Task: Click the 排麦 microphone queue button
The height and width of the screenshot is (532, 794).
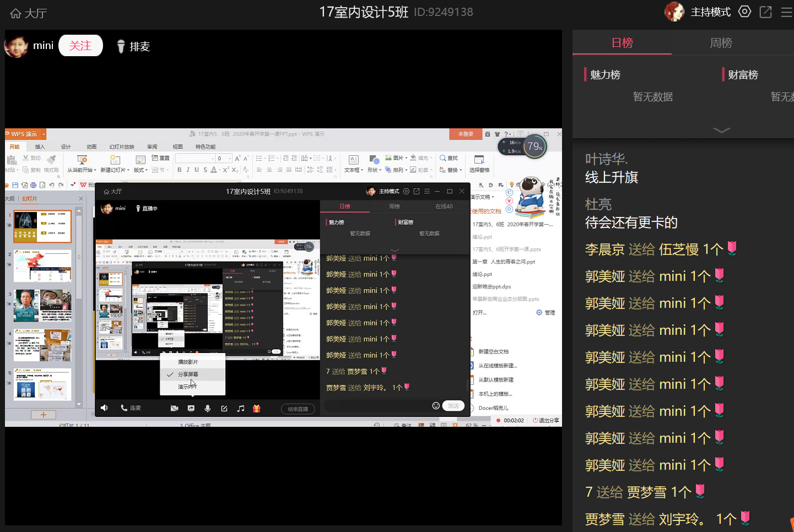Action: pos(133,47)
